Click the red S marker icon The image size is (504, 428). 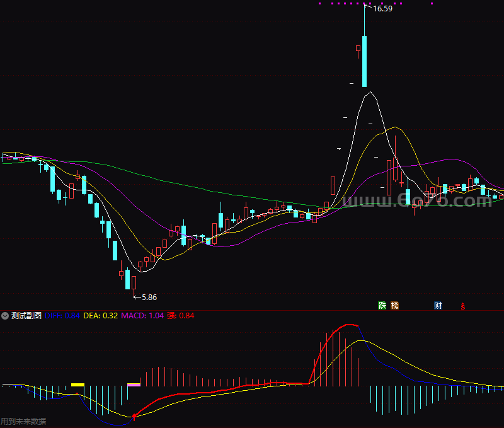click(463, 306)
